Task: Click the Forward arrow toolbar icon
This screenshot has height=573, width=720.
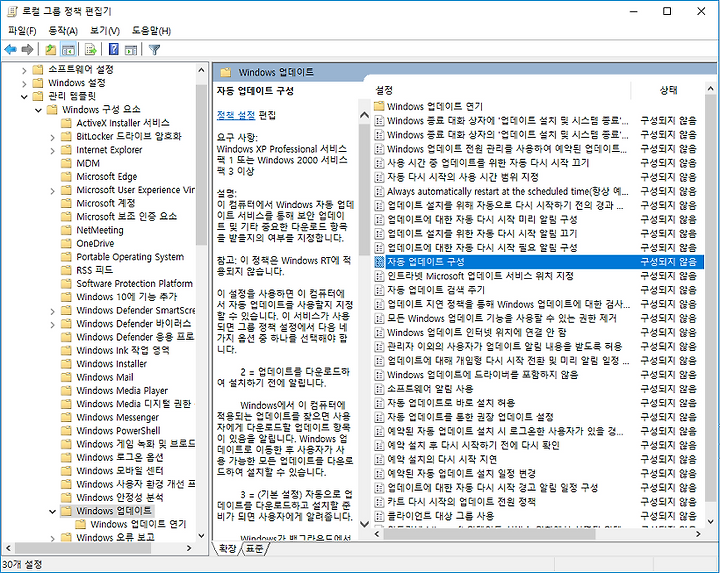Action: tap(28, 49)
